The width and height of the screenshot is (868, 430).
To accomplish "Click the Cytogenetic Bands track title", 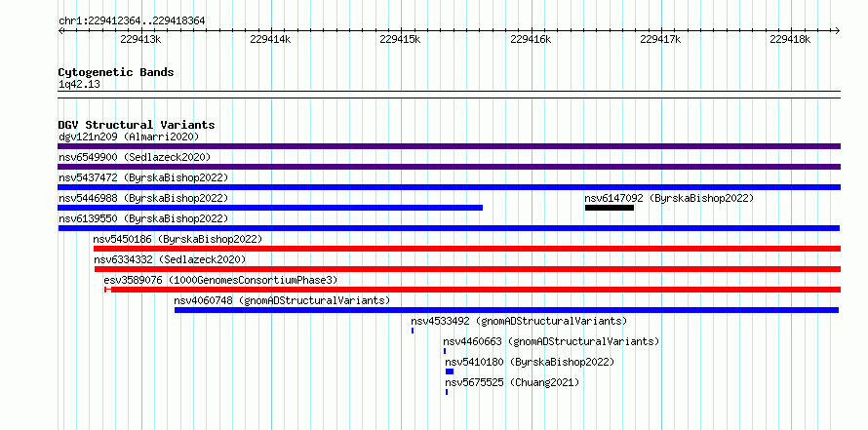I will tap(116, 72).
